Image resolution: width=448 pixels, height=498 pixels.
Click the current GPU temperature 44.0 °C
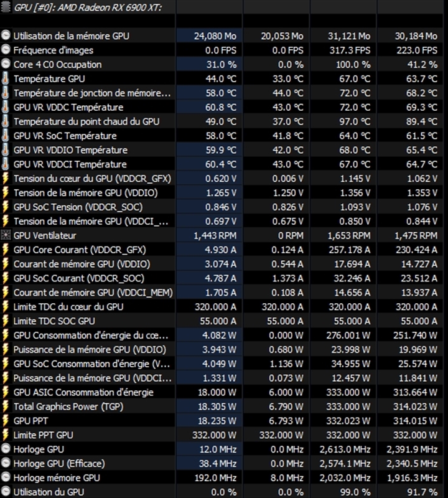click(x=221, y=79)
